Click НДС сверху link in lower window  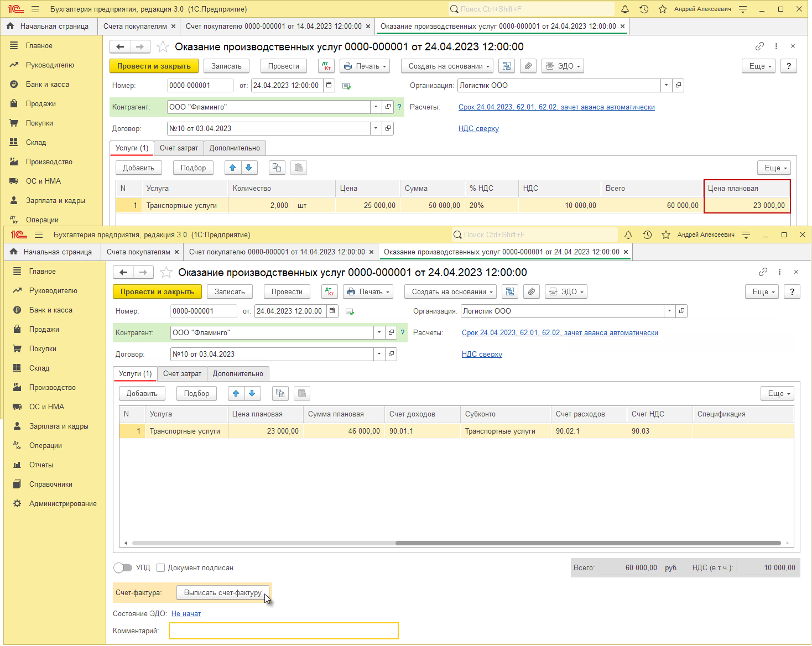(x=482, y=354)
